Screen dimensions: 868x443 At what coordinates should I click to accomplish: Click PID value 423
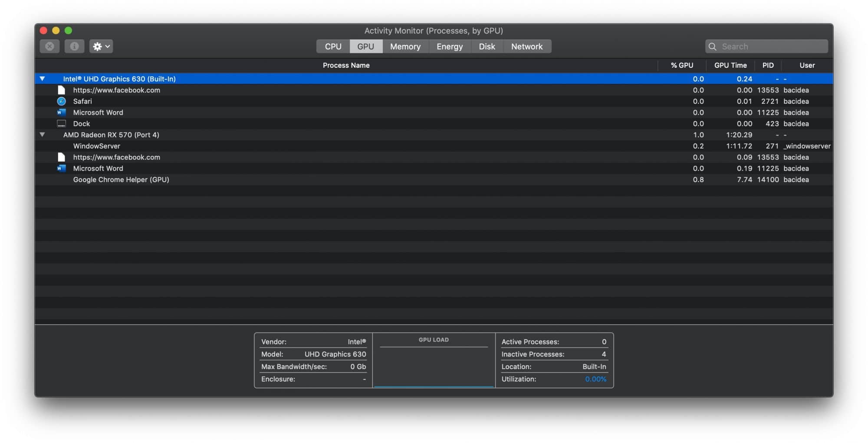click(772, 124)
